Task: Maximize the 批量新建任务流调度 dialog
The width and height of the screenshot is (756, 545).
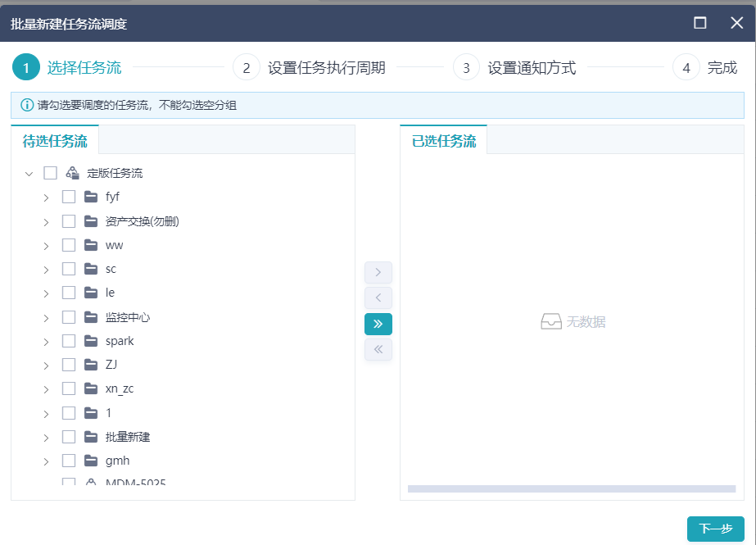Action: tap(699, 23)
